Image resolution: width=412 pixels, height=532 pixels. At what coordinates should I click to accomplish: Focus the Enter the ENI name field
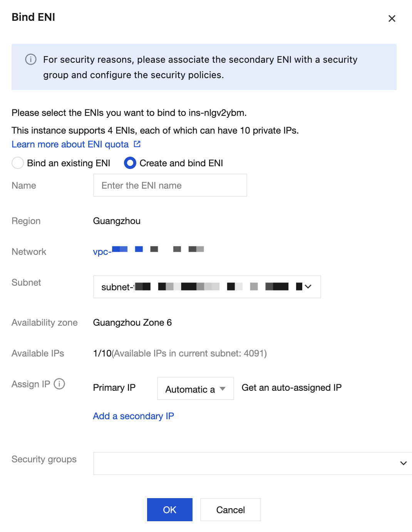(170, 185)
